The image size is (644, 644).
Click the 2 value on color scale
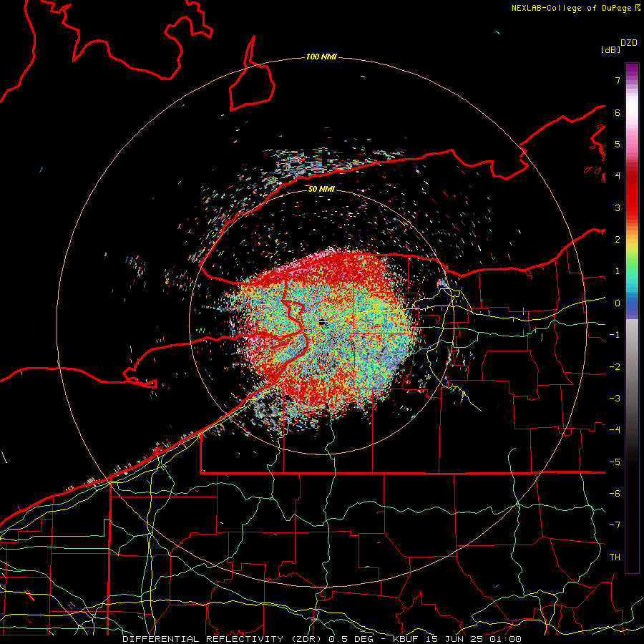point(618,240)
